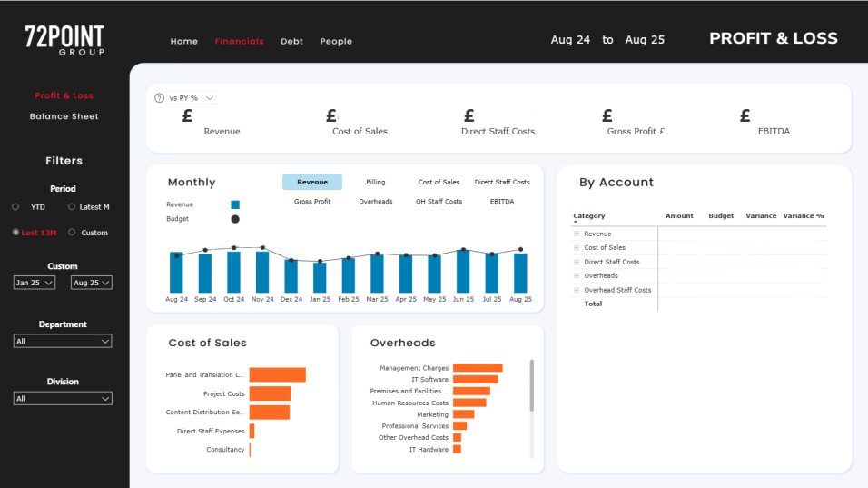Expand the Overhead Staff Costs row
This screenshot has width=868, height=488.
tap(577, 290)
